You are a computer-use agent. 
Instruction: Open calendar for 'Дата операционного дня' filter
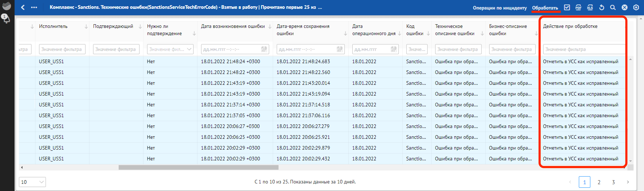click(394, 49)
